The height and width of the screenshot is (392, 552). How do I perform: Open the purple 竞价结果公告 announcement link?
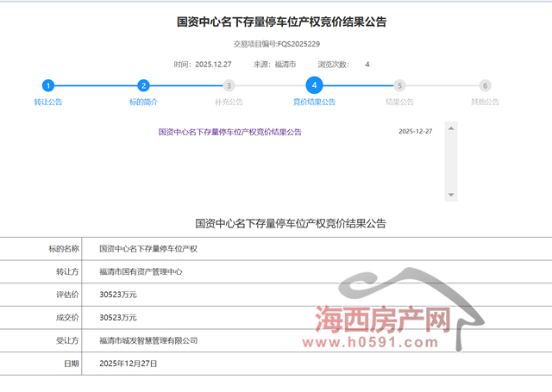pos(230,132)
